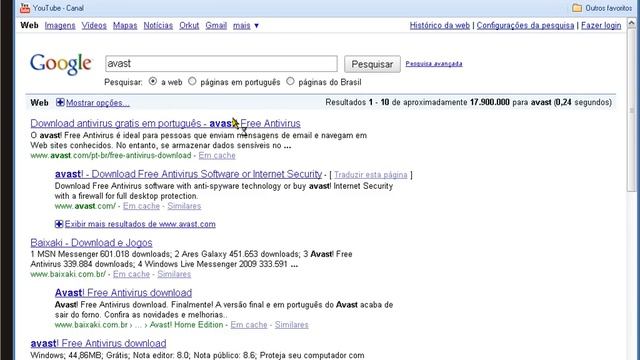Open the Orkut link

pyautogui.click(x=189, y=25)
